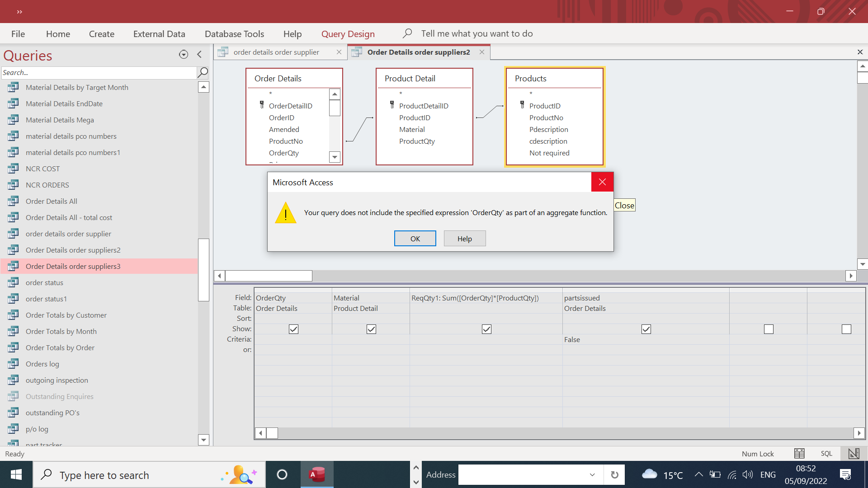
Task: Select the Order Totals by Customer query icon
Action: (13, 315)
